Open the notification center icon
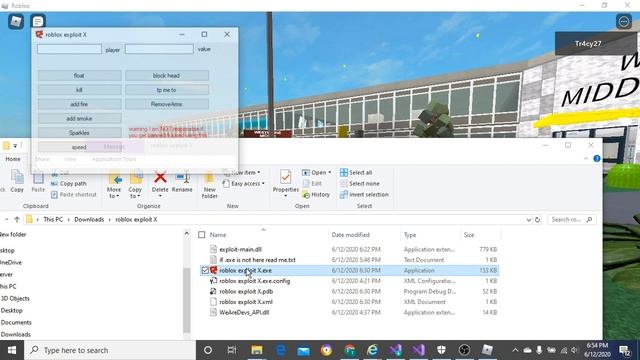The image size is (640, 360). [x=624, y=350]
